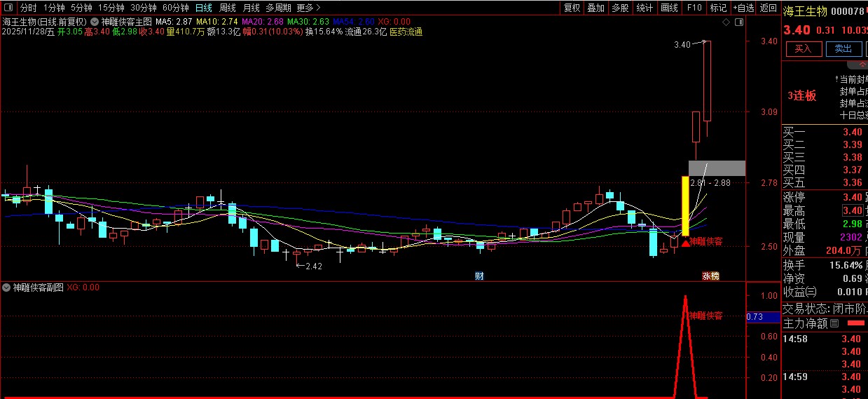868x399 pixels.
Task: Click the 医药流通 sector label
Action: (x=406, y=32)
